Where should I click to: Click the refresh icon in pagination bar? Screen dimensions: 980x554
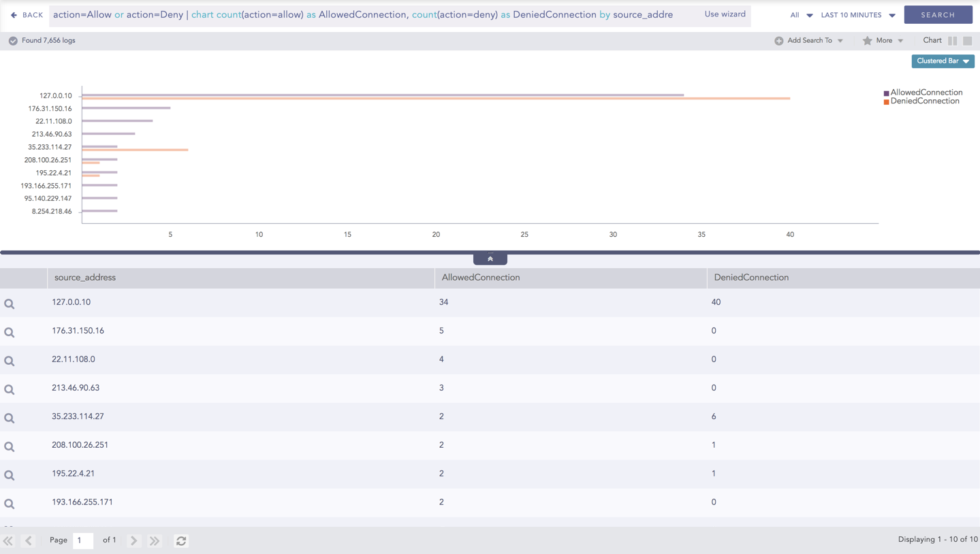[x=181, y=541]
